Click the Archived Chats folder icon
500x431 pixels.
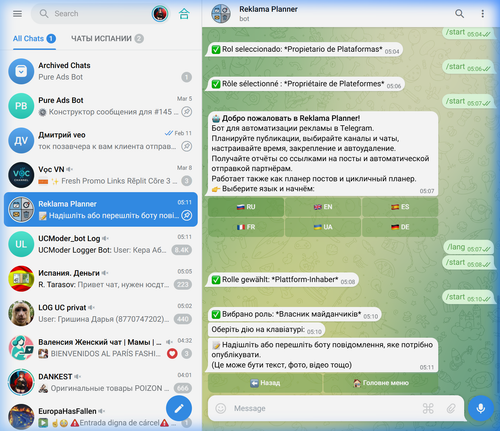coord(21,71)
